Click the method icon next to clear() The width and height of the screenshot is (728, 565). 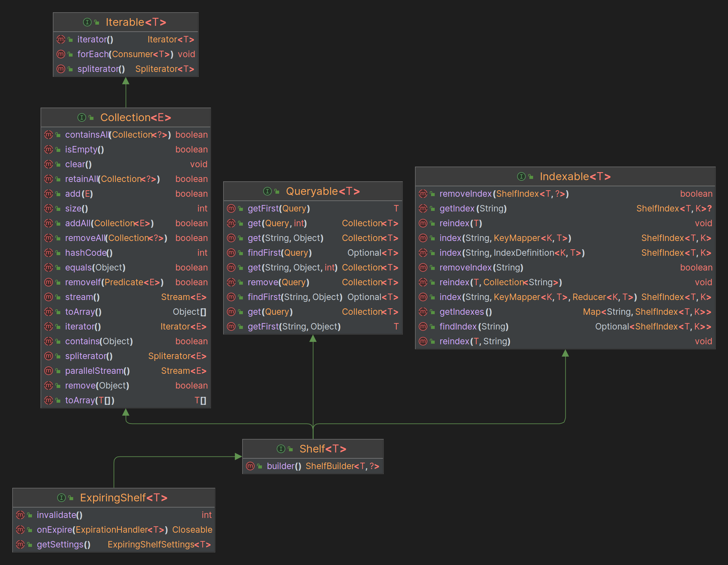49,164
